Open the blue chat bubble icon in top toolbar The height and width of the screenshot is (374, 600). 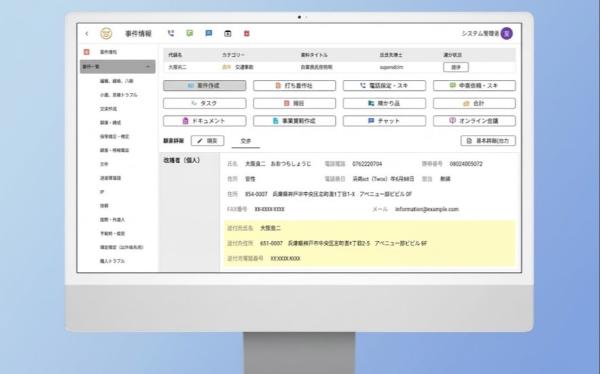point(209,33)
